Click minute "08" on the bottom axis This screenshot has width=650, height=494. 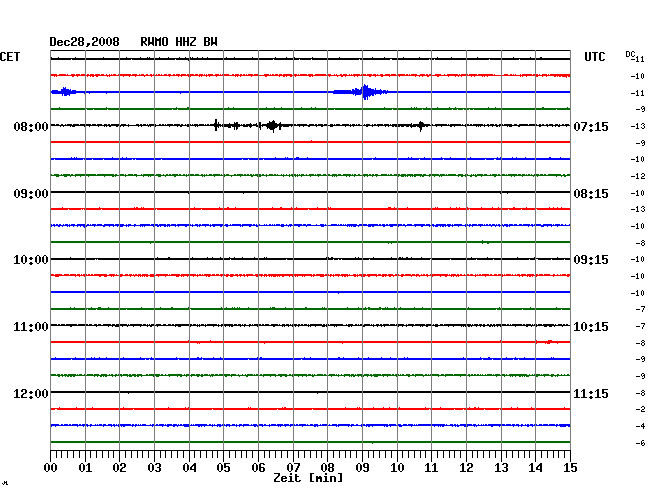[x=327, y=468]
